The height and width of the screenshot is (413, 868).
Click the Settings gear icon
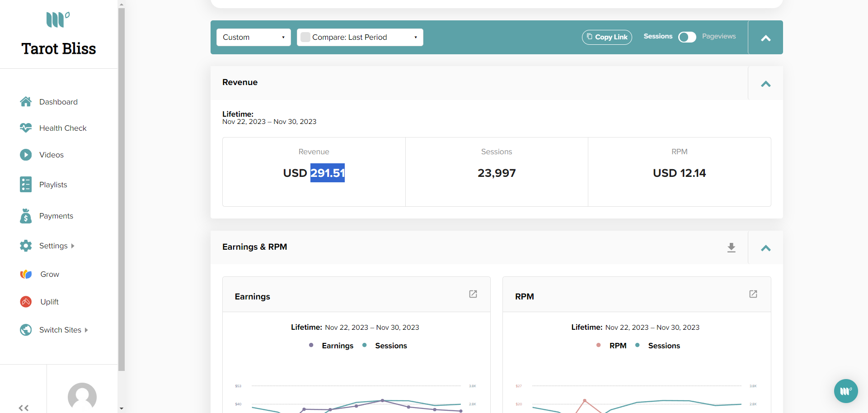pyautogui.click(x=26, y=246)
